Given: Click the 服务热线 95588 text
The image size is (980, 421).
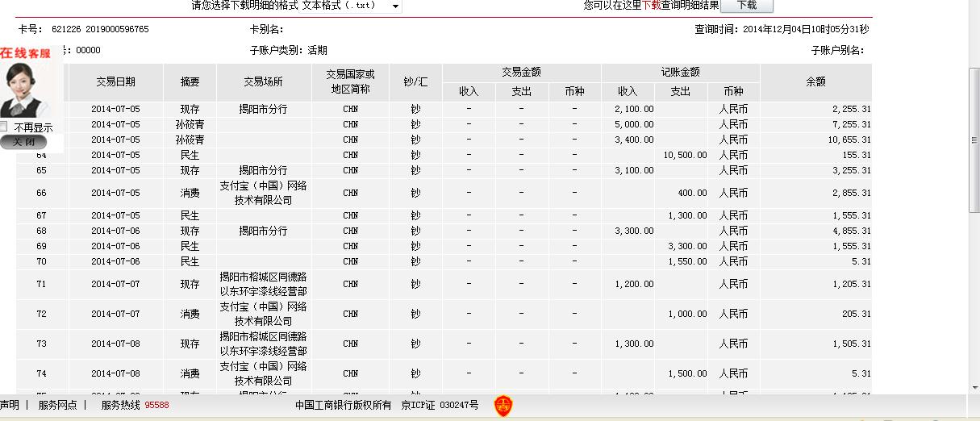Looking at the screenshot, I should tap(135, 405).
